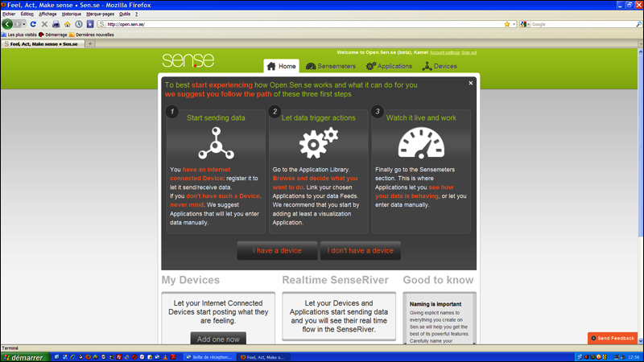This screenshot has width=644, height=362.
Task: Open the Devices section
Action: pyautogui.click(x=440, y=66)
